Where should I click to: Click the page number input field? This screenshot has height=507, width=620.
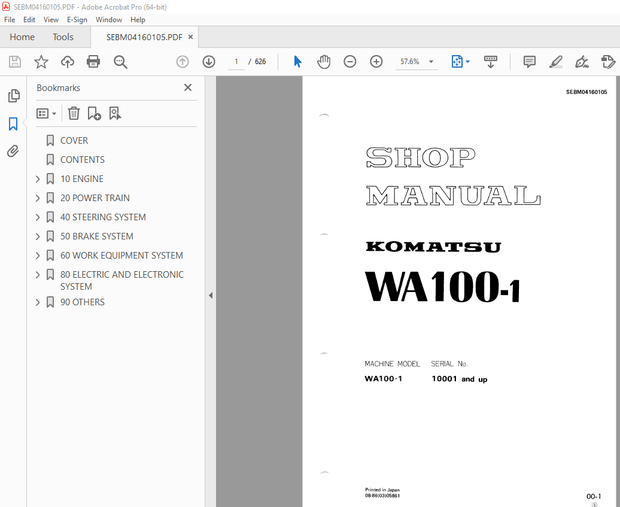coord(236,62)
